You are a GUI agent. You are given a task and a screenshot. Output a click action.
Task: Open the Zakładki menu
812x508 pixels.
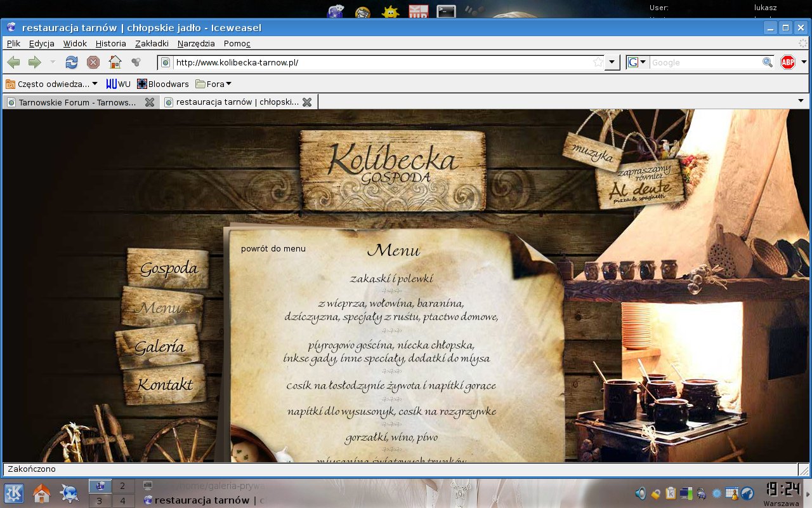(x=152, y=43)
